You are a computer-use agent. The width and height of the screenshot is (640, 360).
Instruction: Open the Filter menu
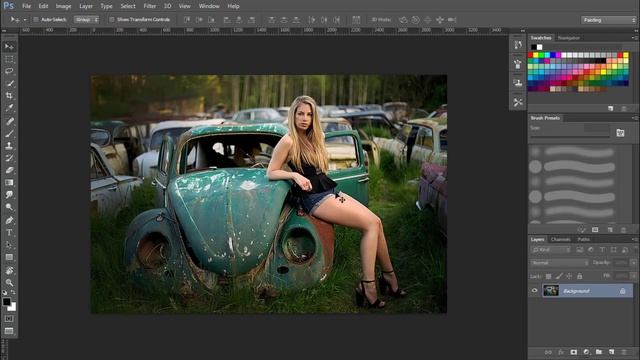[x=149, y=6]
